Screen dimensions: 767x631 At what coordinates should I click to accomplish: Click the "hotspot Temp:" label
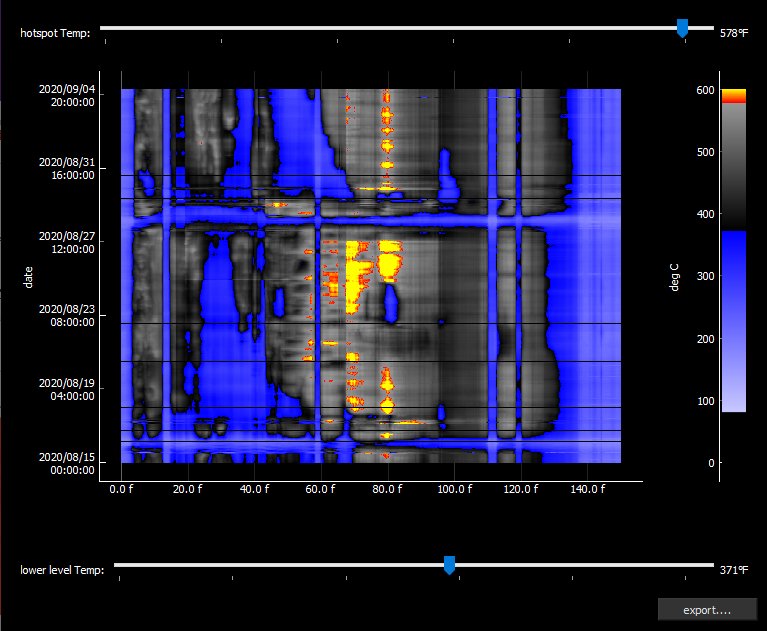point(55,33)
